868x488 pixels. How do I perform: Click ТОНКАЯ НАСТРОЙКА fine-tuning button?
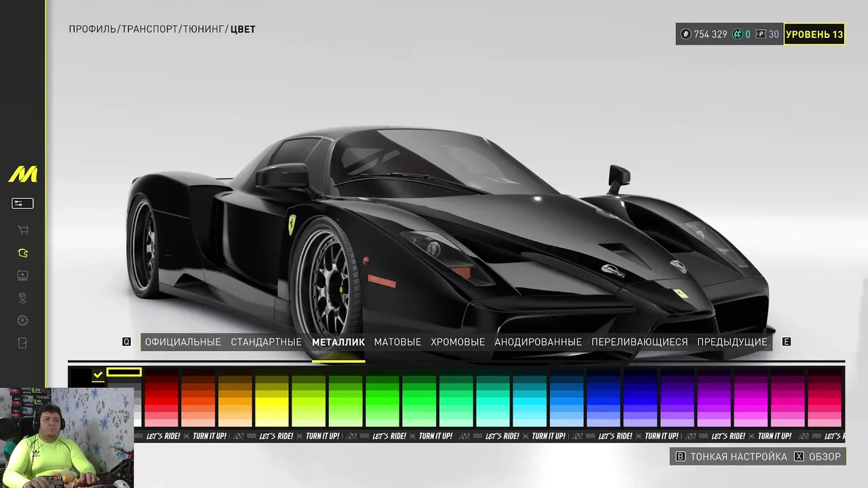click(x=738, y=457)
